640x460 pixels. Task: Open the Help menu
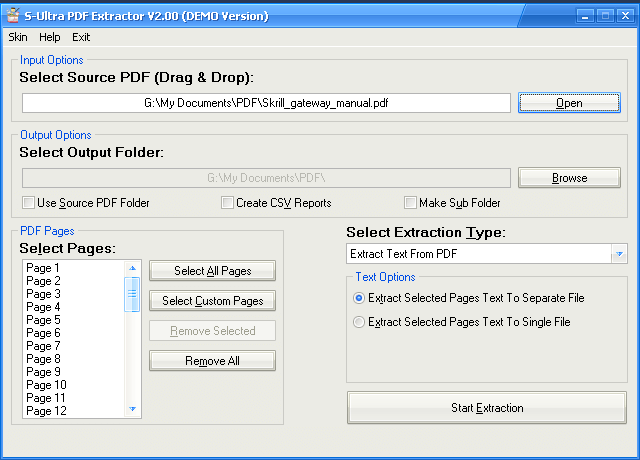click(x=50, y=37)
